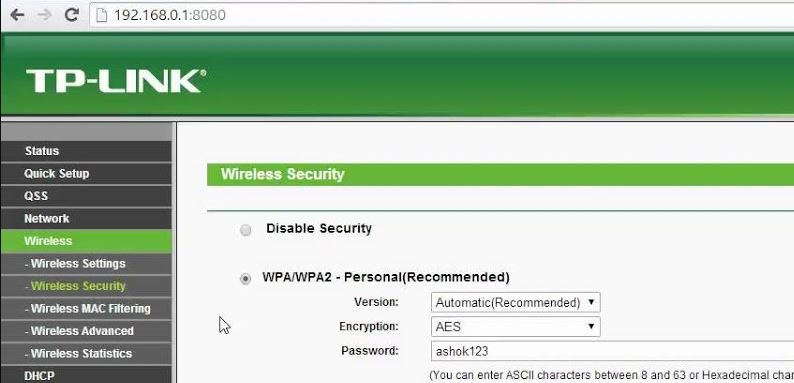Click the browser forward arrow
The height and width of the screenshot is (383, 794).
pyautogui.click(x=45, y=15)
